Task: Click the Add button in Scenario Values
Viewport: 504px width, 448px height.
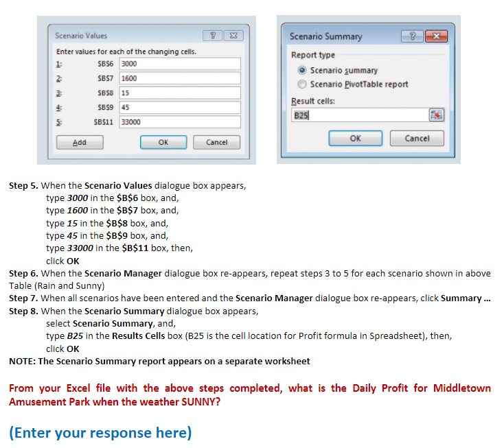Action: tap(80, 142)
